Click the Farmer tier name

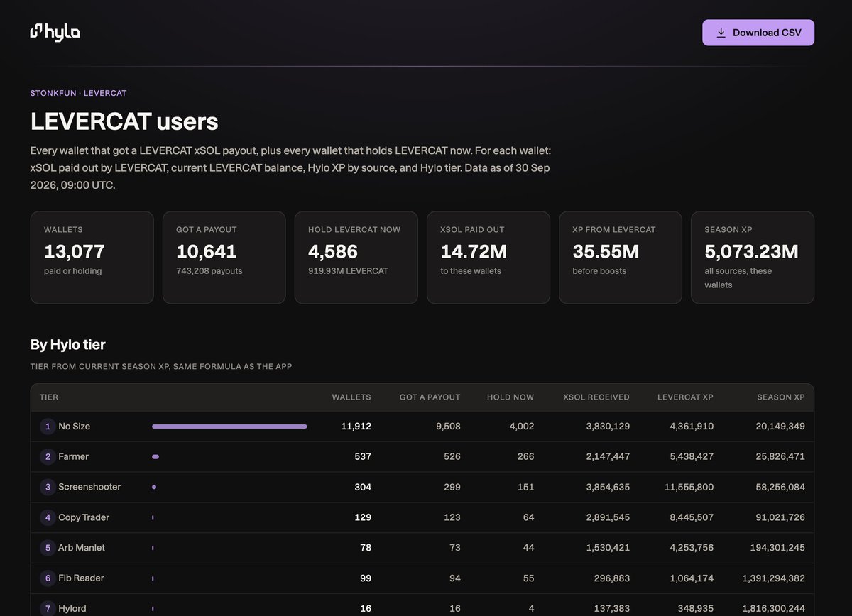pos(73,457)
